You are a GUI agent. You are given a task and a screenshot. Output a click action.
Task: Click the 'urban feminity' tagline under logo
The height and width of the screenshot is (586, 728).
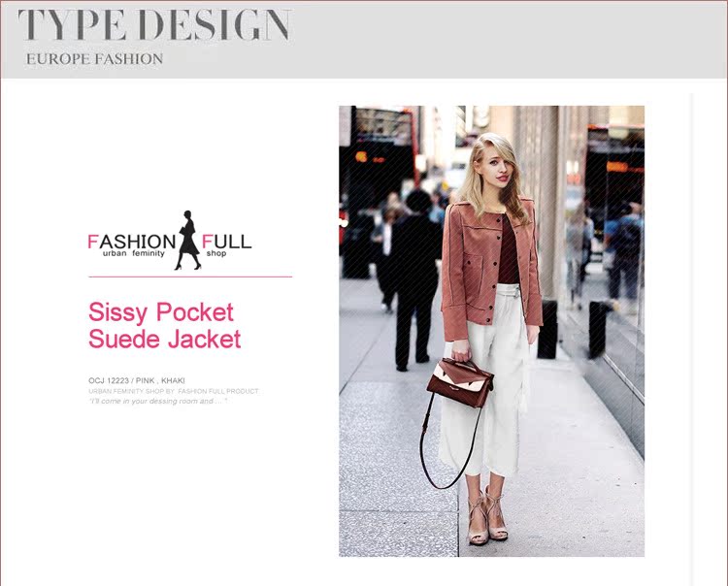(134, 253)
